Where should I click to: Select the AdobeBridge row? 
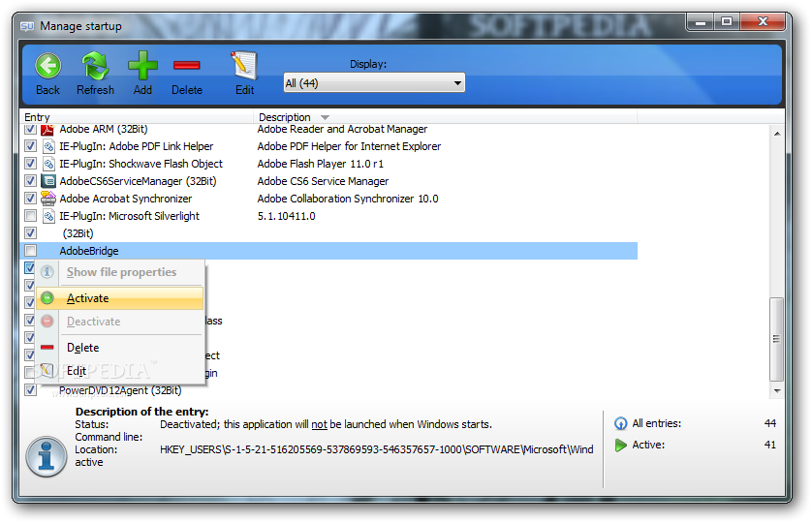tap(328, 251)
